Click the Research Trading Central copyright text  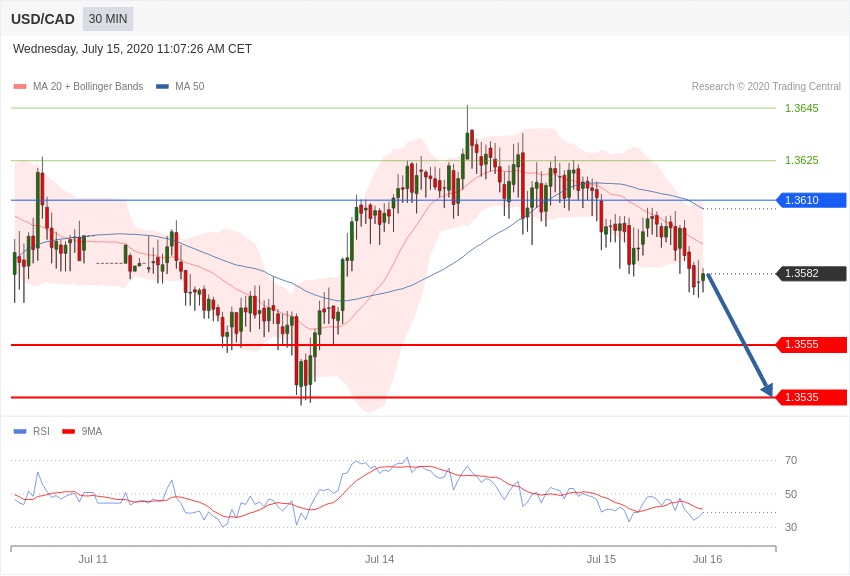click(x=766, y=87)
